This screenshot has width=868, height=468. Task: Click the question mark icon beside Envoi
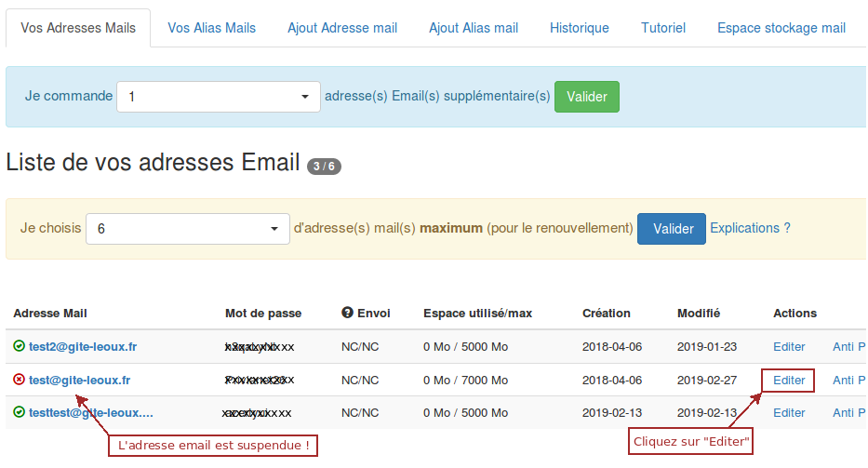point(347,313)
